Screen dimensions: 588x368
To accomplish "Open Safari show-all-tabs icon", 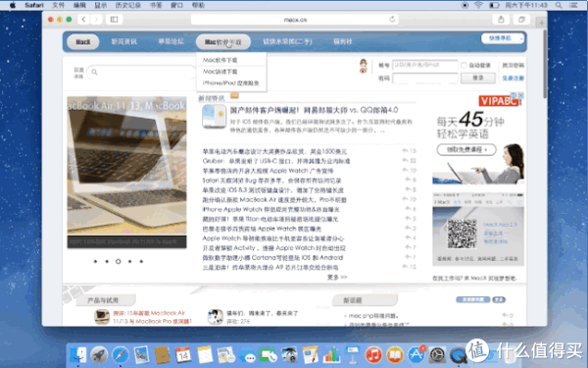I will pyautogui.click(x=521, y=20).
